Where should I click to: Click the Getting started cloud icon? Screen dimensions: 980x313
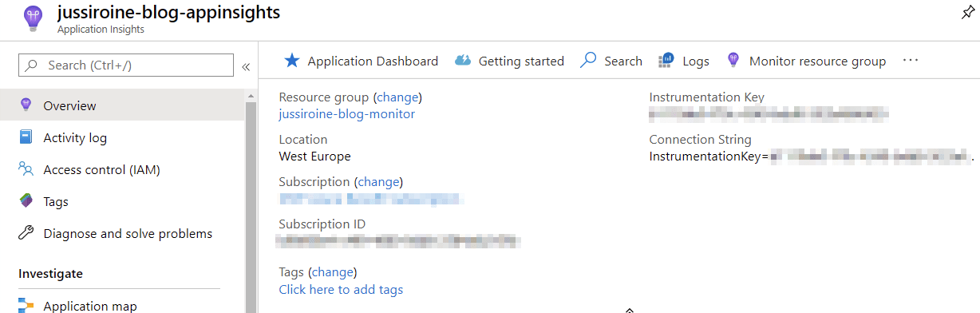463,61
